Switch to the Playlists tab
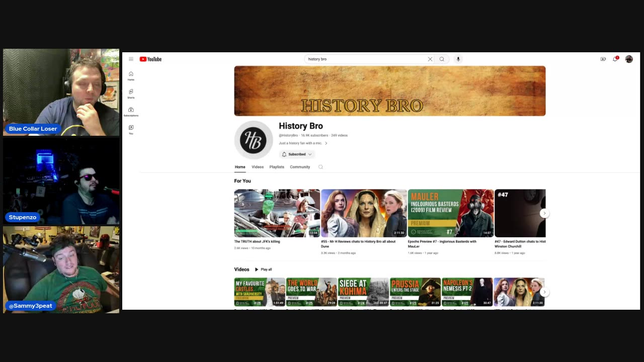Screen dimensions: 644x362 (277, 167)
